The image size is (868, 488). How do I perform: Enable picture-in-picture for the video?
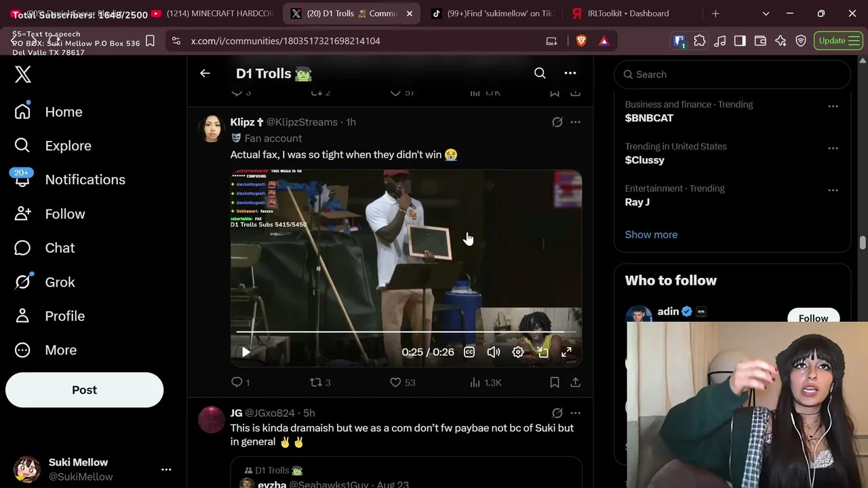tap(542, 352)
